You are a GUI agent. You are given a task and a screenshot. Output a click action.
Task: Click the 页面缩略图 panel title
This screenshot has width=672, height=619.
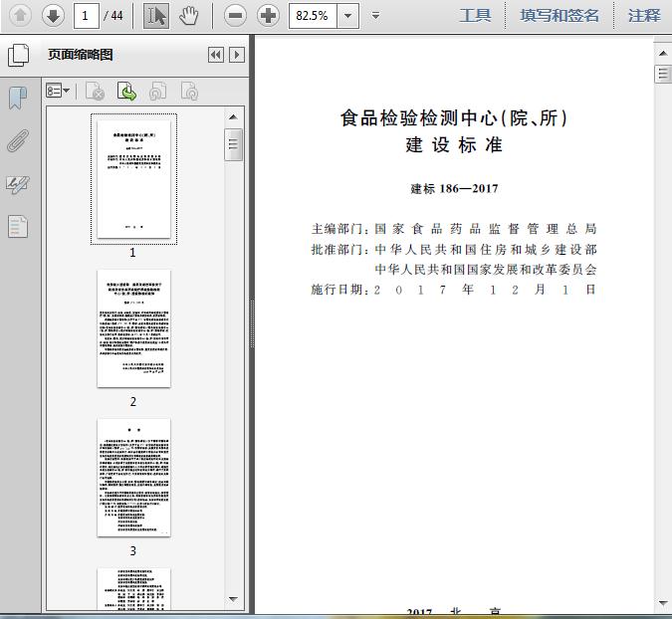pyautogui.click(x=81, y=55)
